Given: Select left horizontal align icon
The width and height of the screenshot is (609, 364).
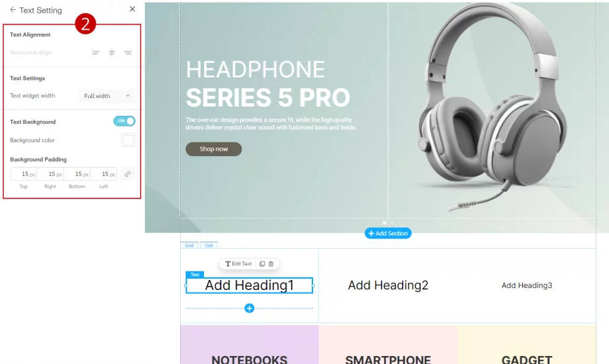Looking at the screenshot, I should [x=95, y=52].
